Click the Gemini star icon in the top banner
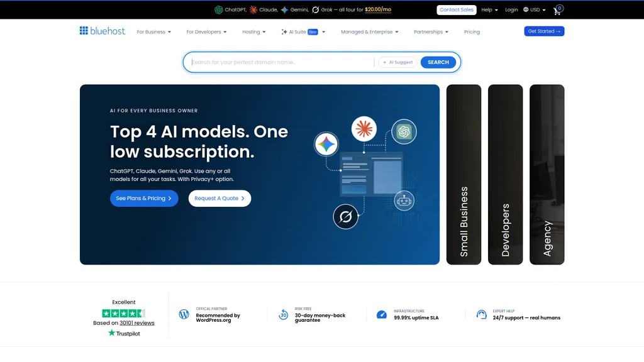Image resolution: width=644 pixels, height=362 pixels. point(285,10)
